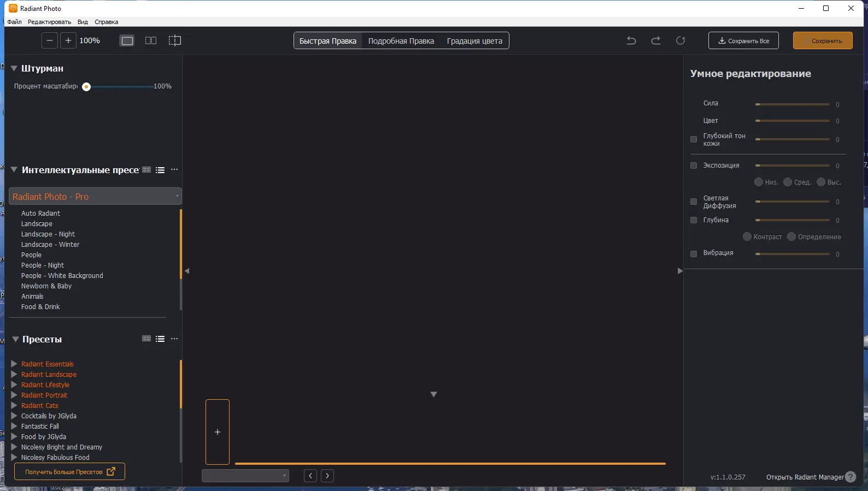Expand the Radiant Lifestyle preset group
The image size is (868, 491).
point(14,384)
